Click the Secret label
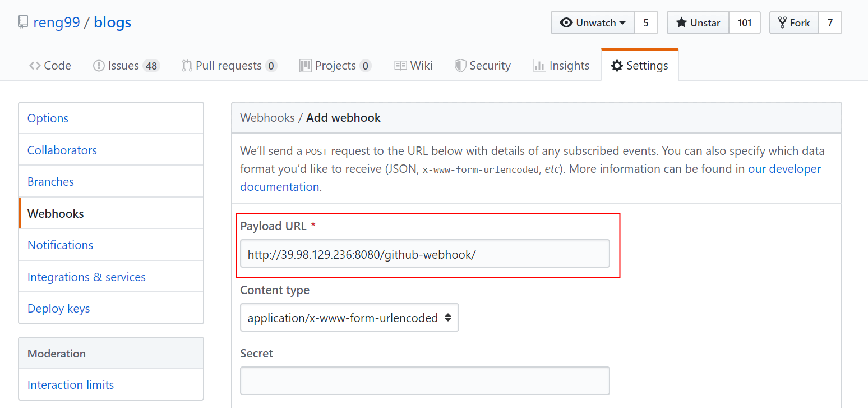The image size is (868, 408). [x=256, y=354]
